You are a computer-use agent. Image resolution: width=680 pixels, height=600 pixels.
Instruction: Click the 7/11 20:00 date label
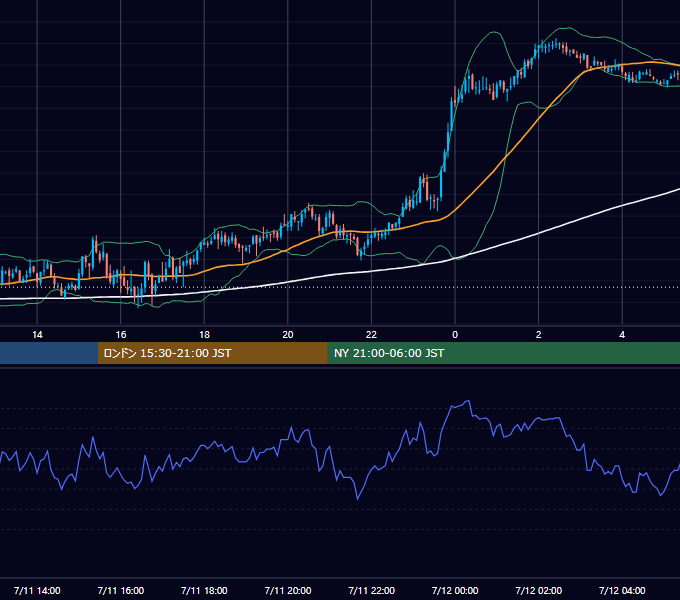(x=288, y=590)
